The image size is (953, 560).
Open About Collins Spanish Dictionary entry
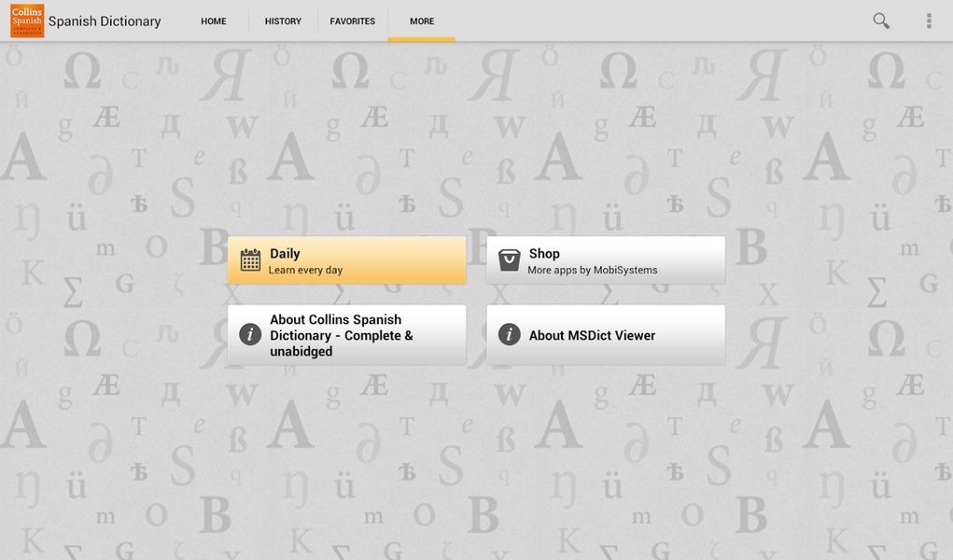click(x=347, y=335)
